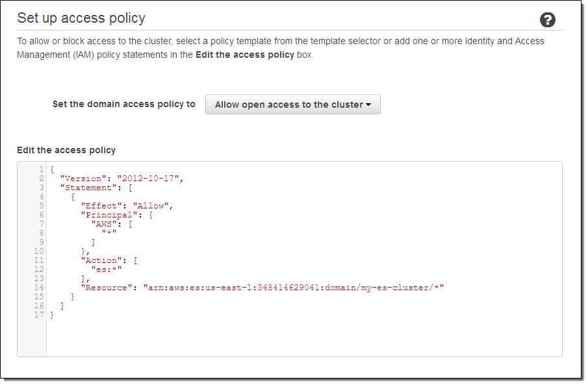Click the arn:aws:es resource ARN string
This screenshot has height=385, width=588.
tap(294, 288)
